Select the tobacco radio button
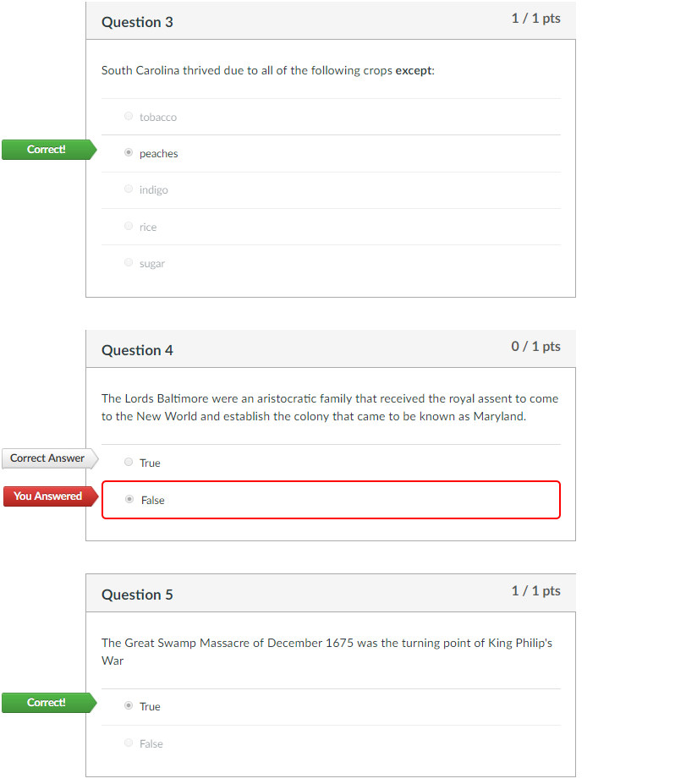This screenshot has width=686, height=784. [x=129, y=116]
